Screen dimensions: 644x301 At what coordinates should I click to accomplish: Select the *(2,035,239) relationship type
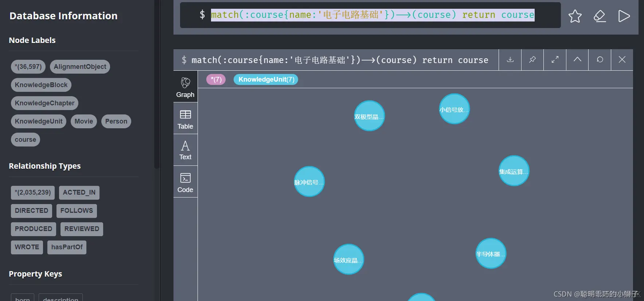point(33,192)
